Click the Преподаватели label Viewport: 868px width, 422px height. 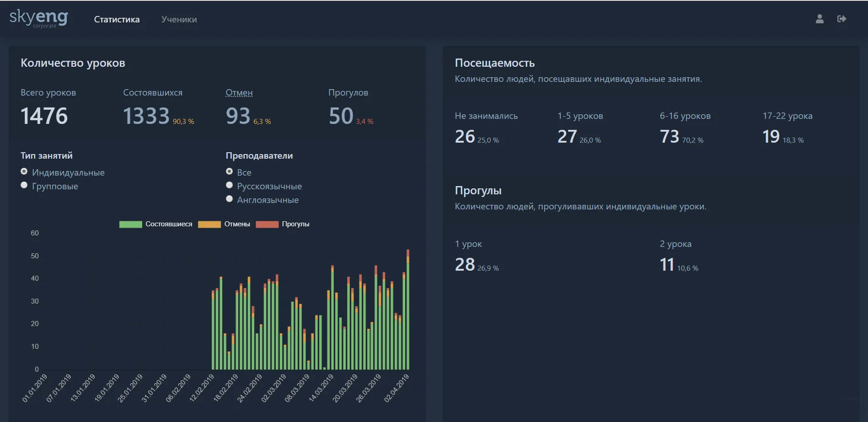coord(259,155)
